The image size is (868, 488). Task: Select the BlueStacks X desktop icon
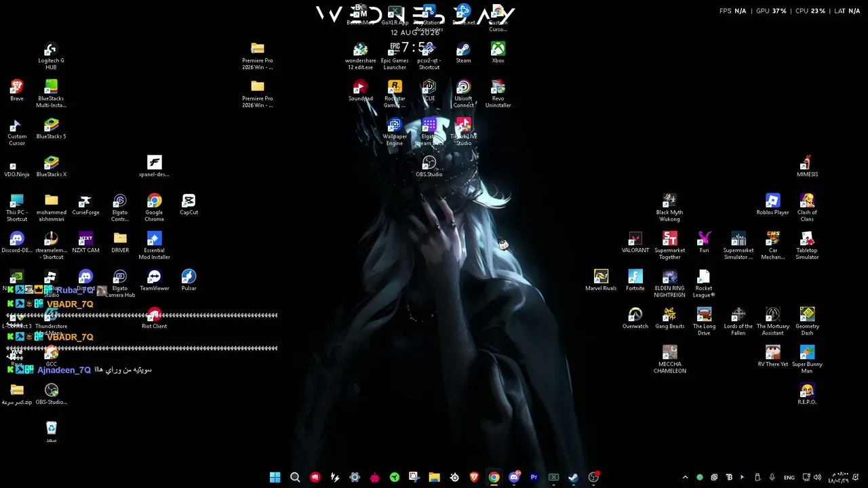[51, 167]
